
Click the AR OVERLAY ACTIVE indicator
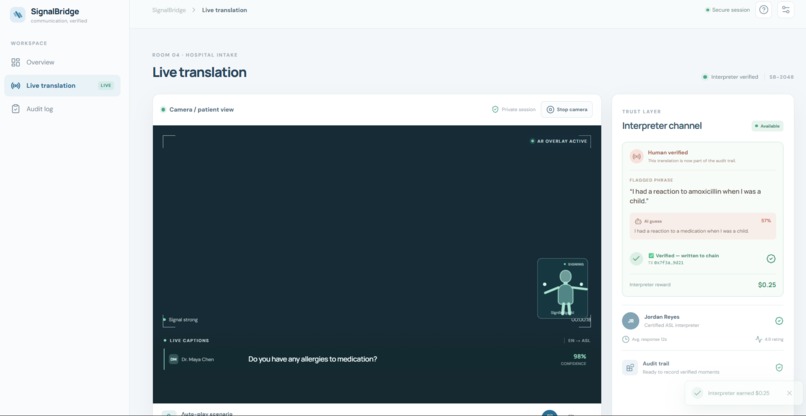(559, 141)
